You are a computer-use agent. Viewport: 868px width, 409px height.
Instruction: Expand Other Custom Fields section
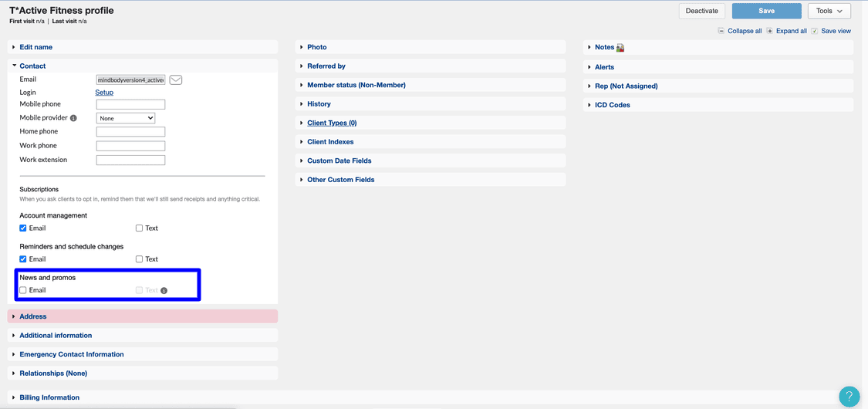click(431, 179)
